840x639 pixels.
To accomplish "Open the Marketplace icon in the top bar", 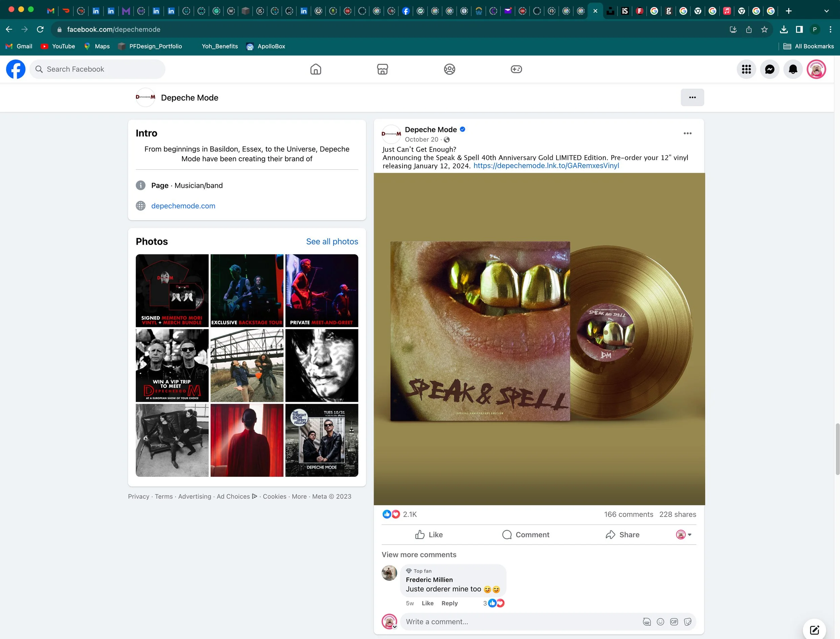I will point(382,69).
